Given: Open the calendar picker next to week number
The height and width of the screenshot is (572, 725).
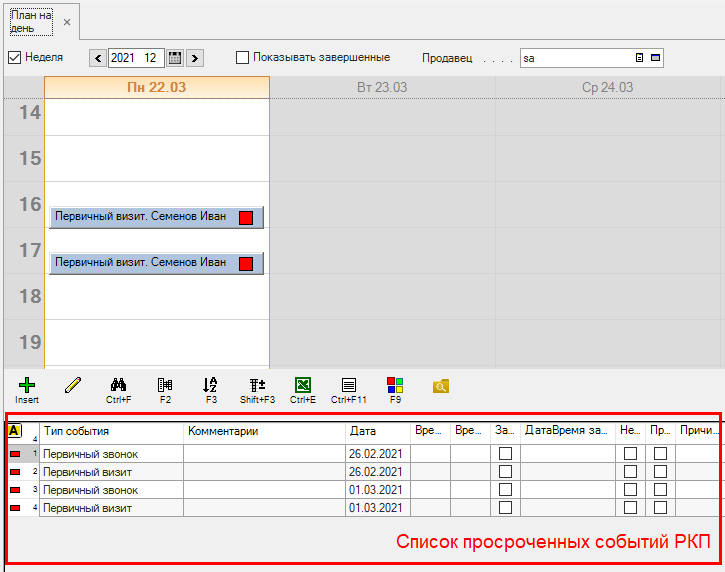Looking at the screenshot, I should (175, 58).
